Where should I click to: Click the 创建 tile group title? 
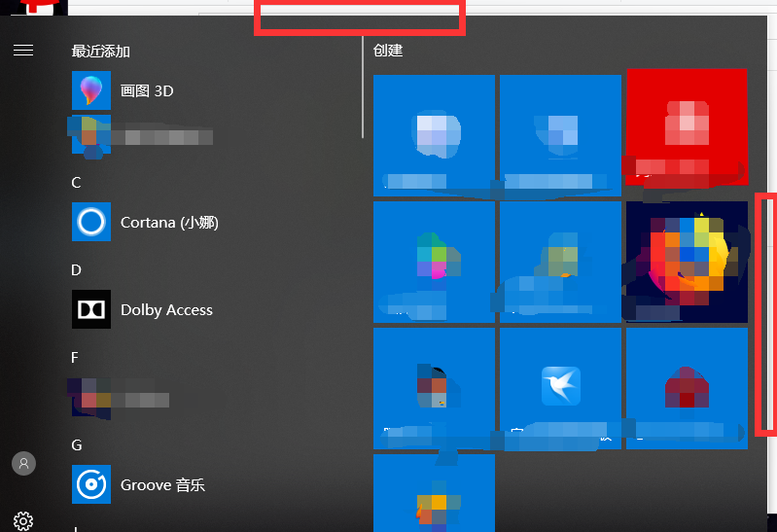click(388, 50)
